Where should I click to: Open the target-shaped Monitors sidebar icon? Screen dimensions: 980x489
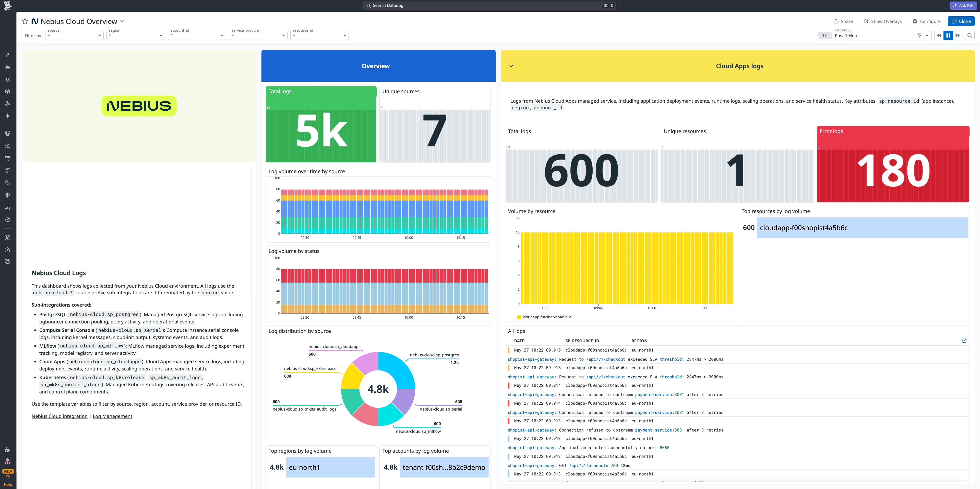point(8,79)
